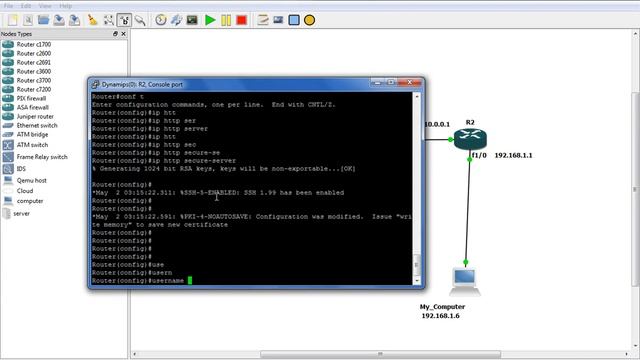Select the draw ellipse tool
The width and height of the screenshot is (640, 360).
[309, 20]
